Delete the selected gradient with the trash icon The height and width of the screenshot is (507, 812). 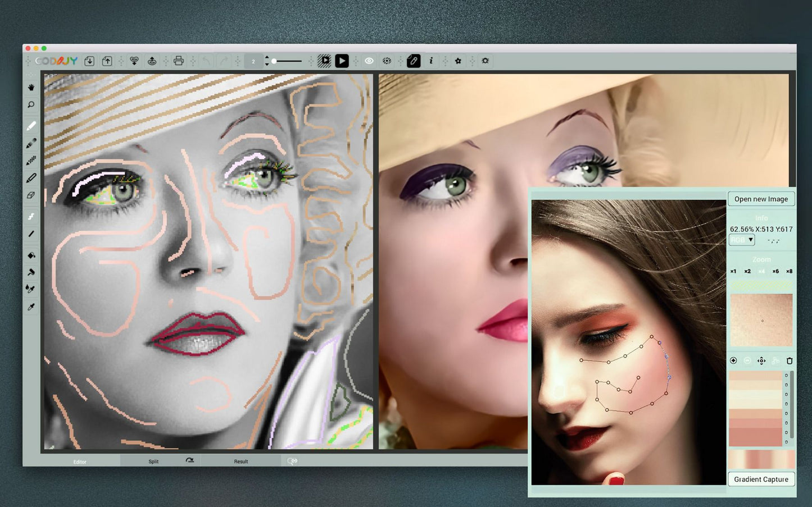coord(790,361)
